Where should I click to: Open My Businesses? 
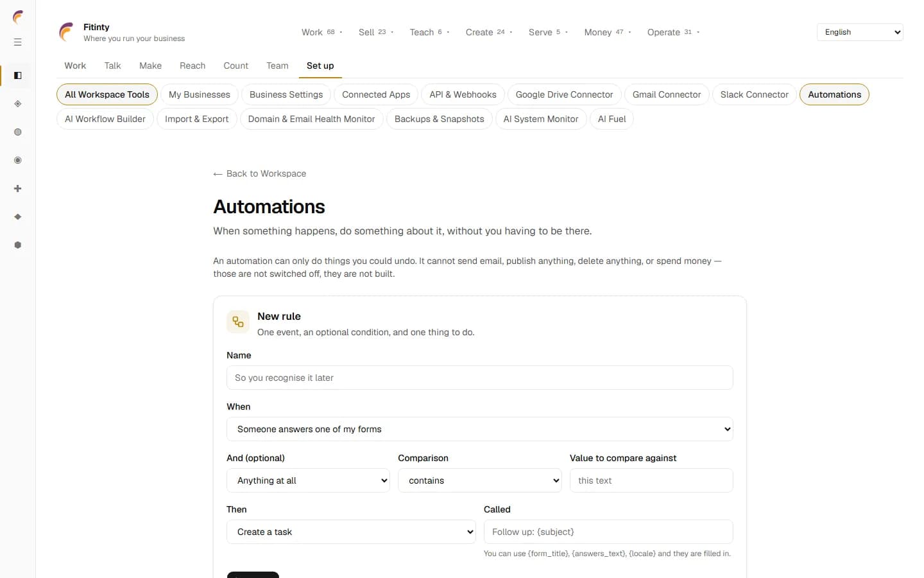point(200,94)
